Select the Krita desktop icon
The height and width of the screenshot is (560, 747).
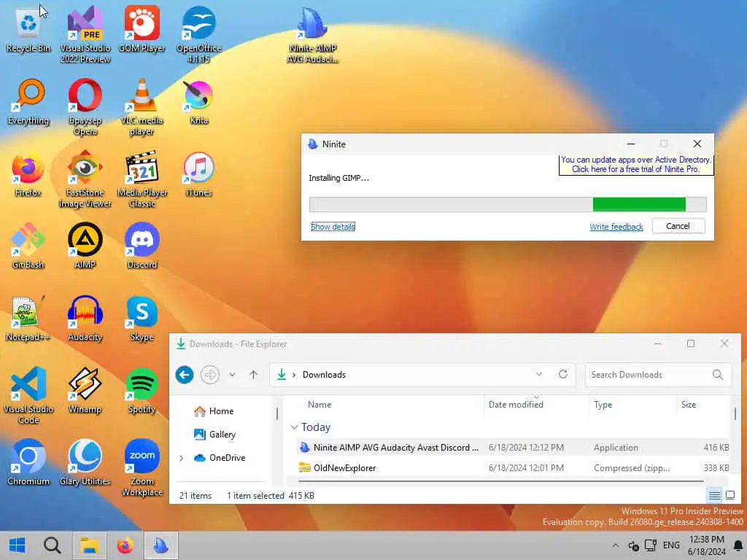pos(198,102)
